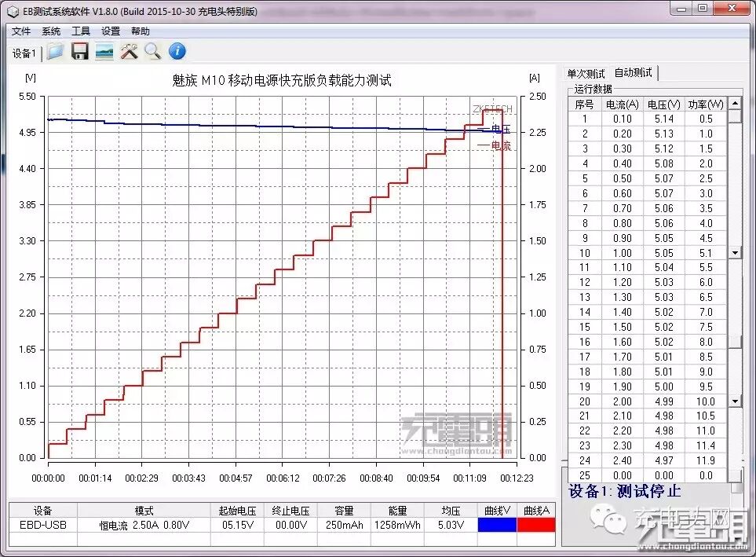Screen dimensions: 756x557
Task: Click the 容量 column header
Action: pos(345,511)
